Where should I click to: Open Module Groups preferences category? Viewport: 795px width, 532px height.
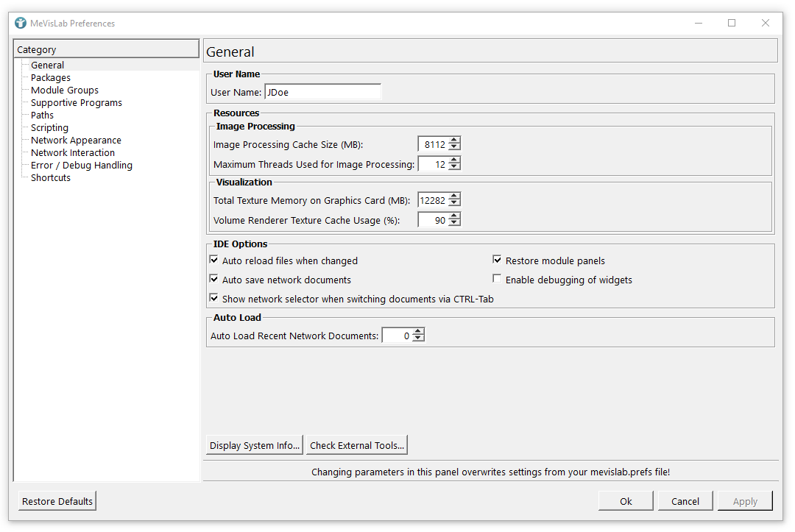65,91
